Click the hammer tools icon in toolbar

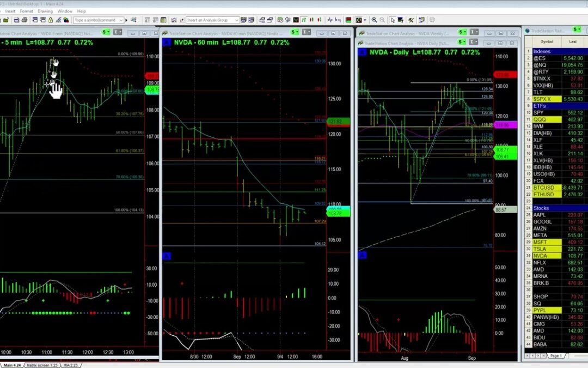click(411, 20)
